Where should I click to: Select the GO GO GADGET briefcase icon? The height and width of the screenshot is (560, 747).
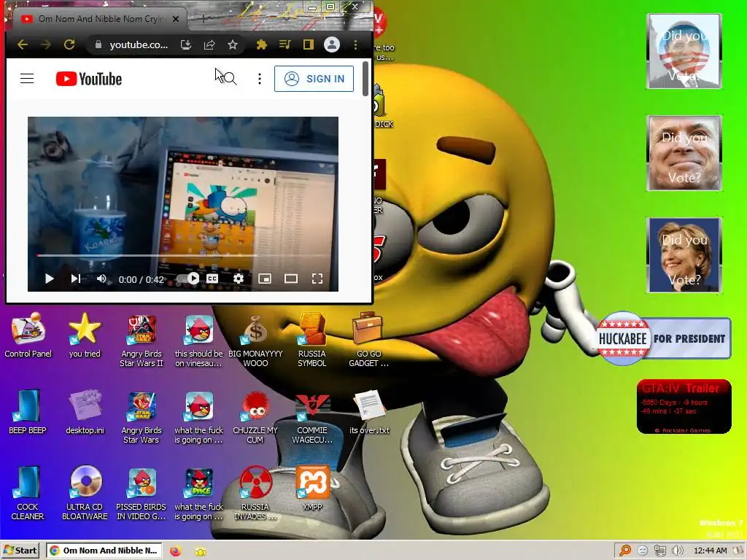pos(368,340)
